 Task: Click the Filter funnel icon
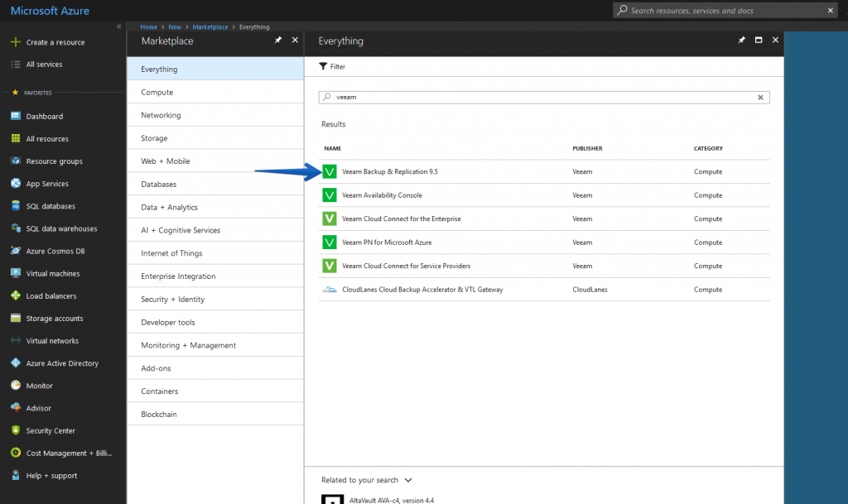pos(323,66)
